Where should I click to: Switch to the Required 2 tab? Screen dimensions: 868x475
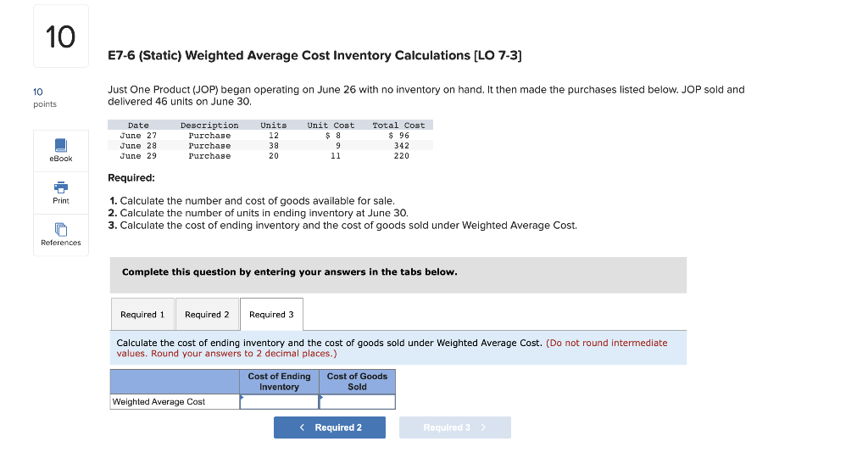pyautogui.click(x=207, y=315)
